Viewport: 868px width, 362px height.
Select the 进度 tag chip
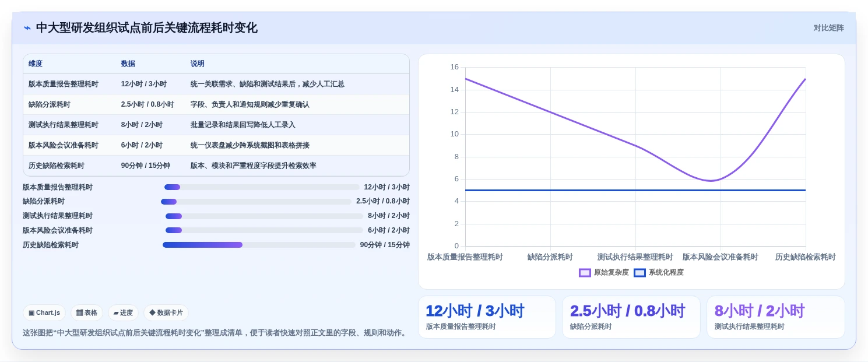pos(123,312)
